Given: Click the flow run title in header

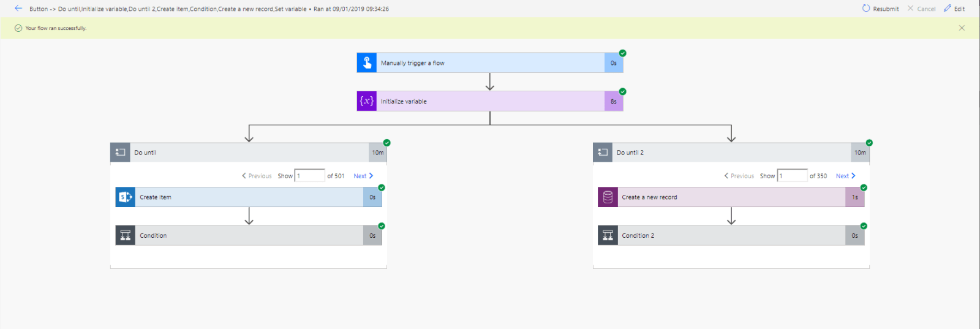Looking at the screenshot, I should [209, 9].
